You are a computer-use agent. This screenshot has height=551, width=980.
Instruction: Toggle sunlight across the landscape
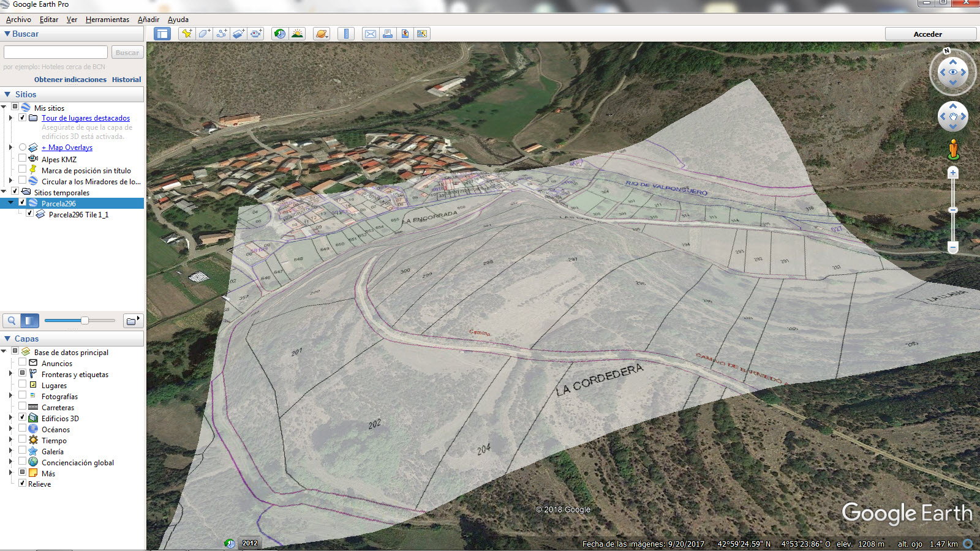(297, 34)
